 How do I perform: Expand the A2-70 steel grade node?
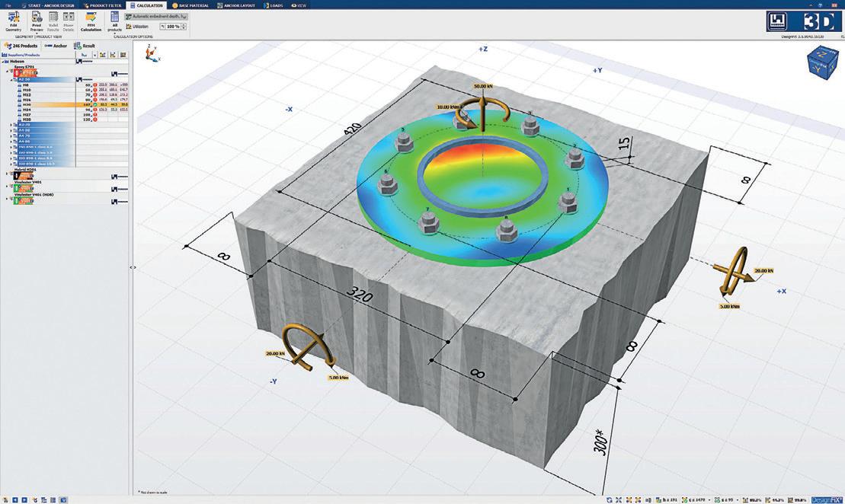11,125
